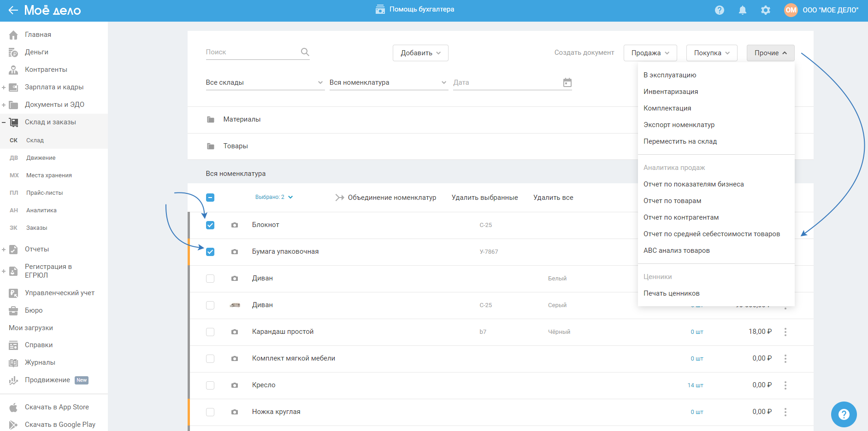Open three-dot menu for Кресло row
This screenshot has height=431, width=868.
point(785,385)
